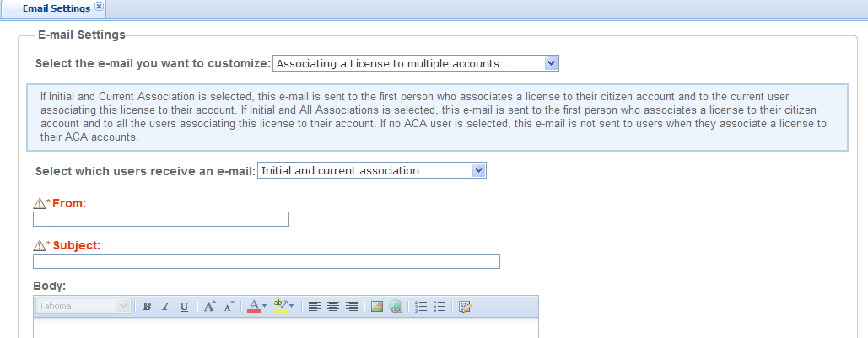The width and height of the screenshot is (868, 338).
Task: Click the From input field
Action: click(x=161, y=220)
